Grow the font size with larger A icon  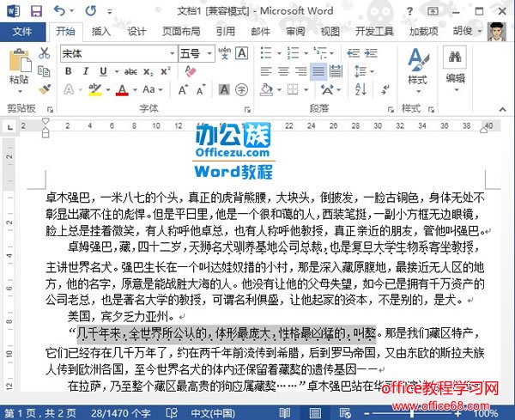tap(184, 89)
